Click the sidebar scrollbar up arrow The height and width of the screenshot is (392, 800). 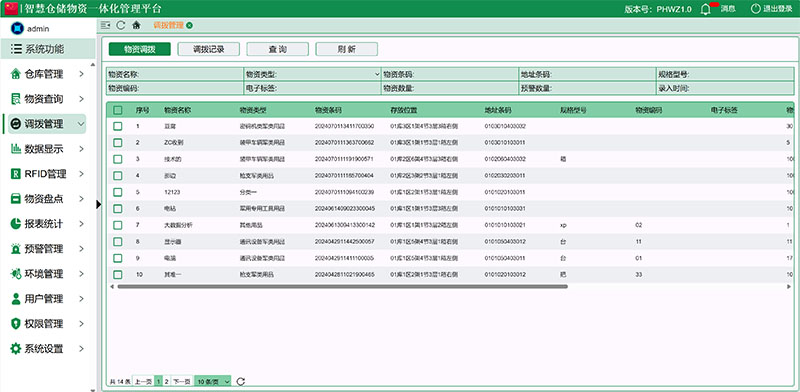93,64
